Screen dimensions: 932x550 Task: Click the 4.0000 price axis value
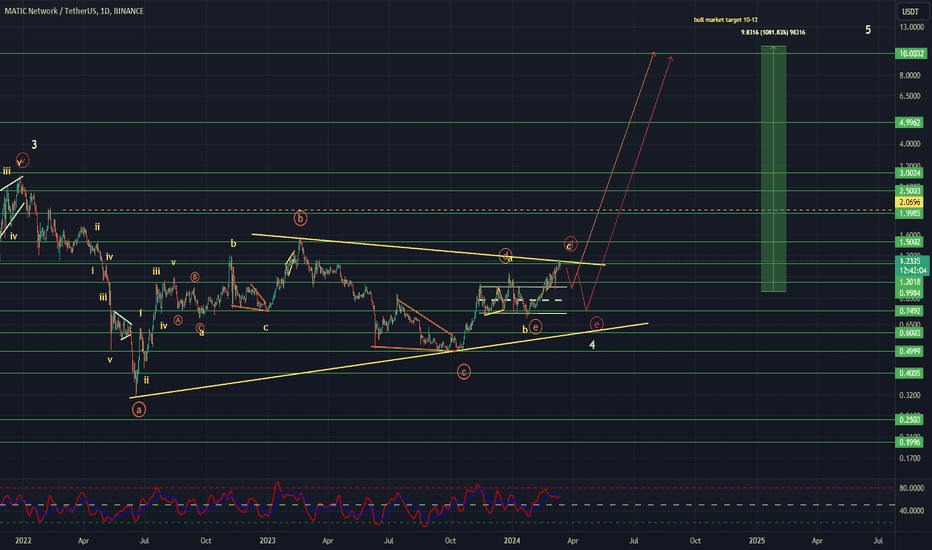[911, 144]
